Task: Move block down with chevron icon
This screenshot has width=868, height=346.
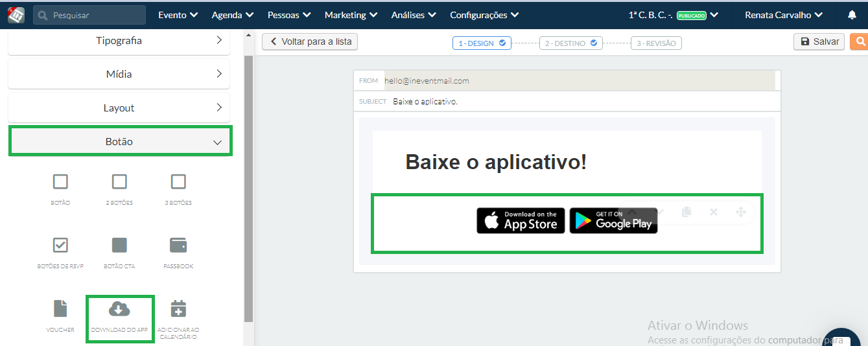Action: click(x=660, y=212)
